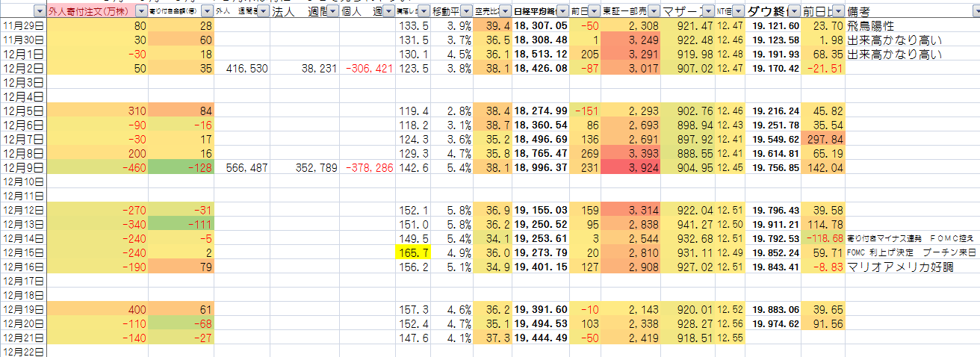
Task: Expand the 個人 weekly column filter arrow
Action: click(x=388, y=12)
